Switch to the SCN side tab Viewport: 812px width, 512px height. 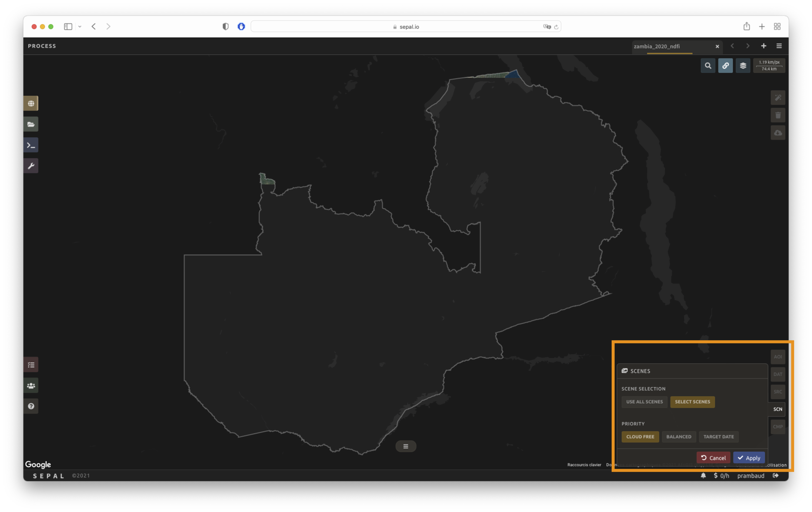778,409
